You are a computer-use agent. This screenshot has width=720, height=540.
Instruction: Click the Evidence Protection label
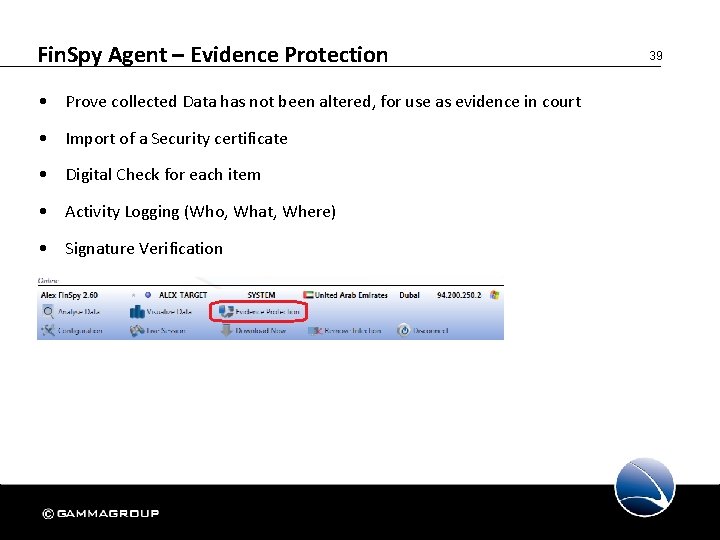tap(267, 312)
